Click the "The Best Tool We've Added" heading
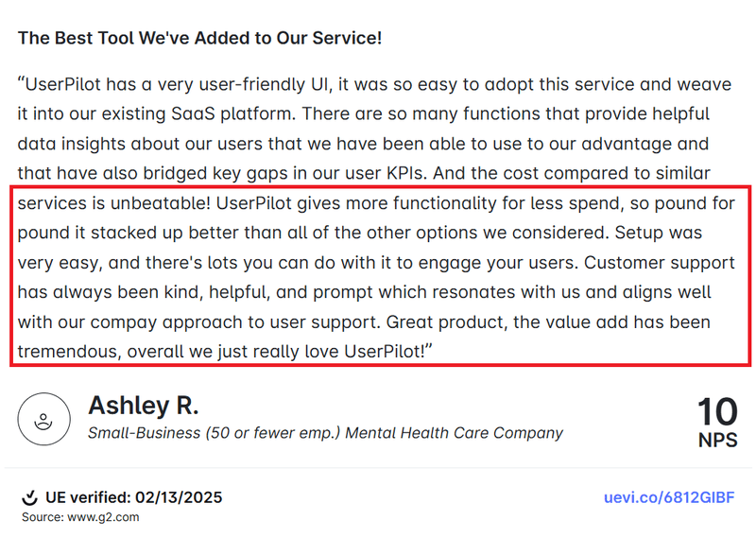Screen dimensions: 756x538 [199, 39]
